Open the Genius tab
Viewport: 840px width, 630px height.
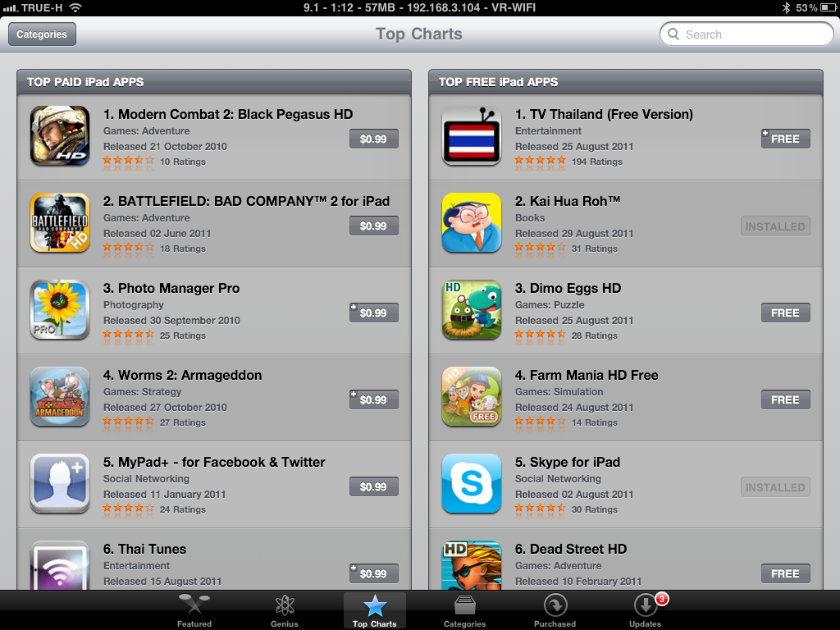(285, 610)
